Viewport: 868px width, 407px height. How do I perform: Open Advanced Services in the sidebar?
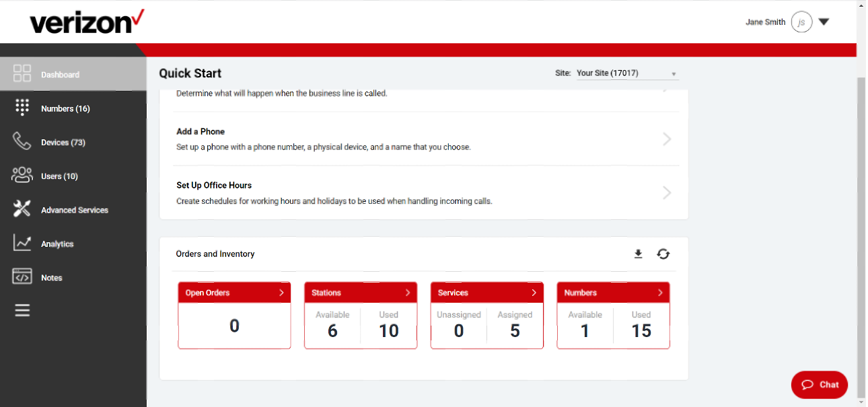tap(73, 210)
